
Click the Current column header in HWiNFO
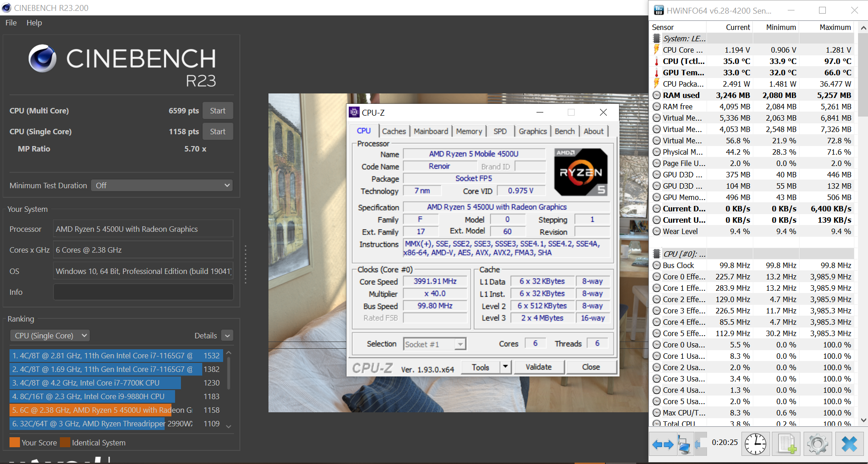pyautogui.click(x=729, y=27)
